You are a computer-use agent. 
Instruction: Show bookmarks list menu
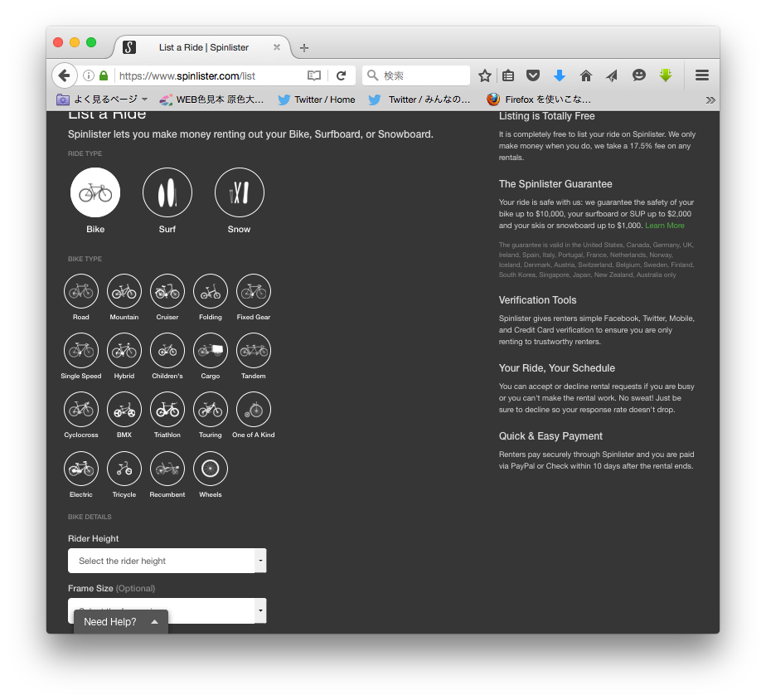(x=508, y=75)
